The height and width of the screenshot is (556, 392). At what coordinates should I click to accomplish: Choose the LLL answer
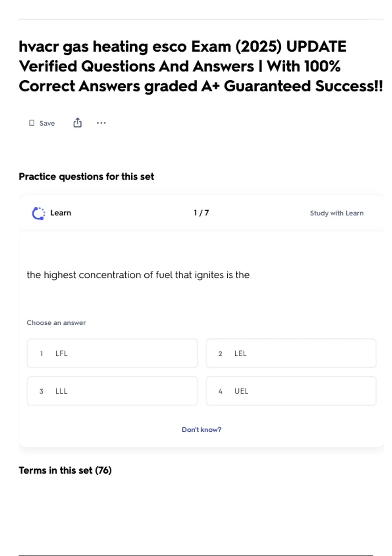(x=112, y=391)
